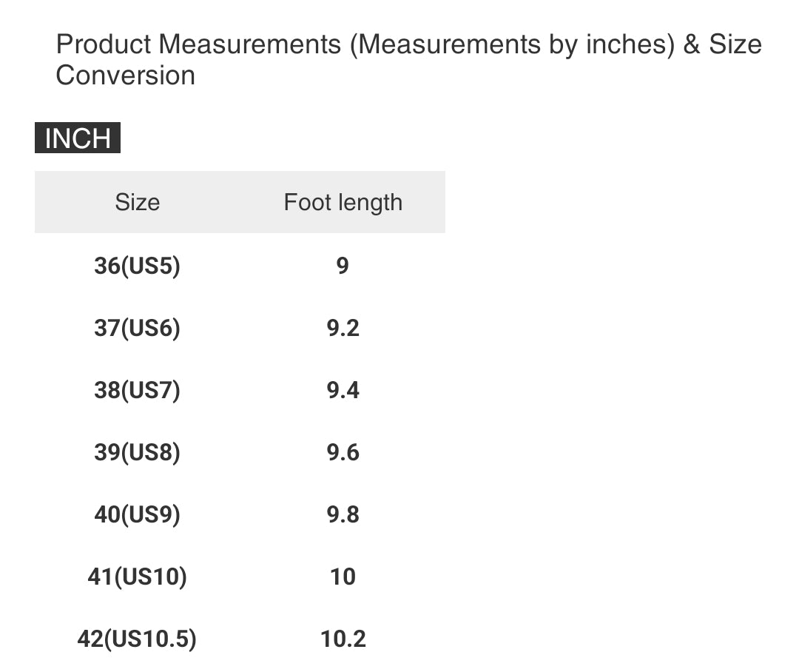Select the INCH unit tab
Viewport: 799px width, 672px height.
point(78,138)
